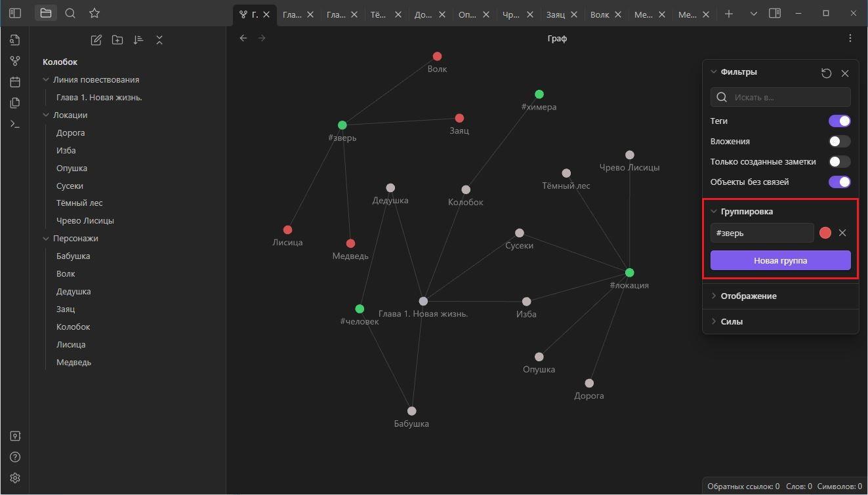Open the vault switcher icon

[15, 436]
